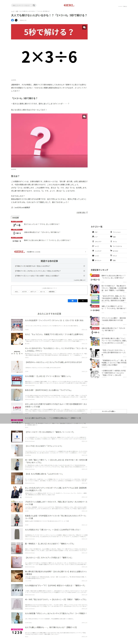
Task: Open related quiz 毎日使うもの!空白に入る文字は?
Action: [33, 266]
